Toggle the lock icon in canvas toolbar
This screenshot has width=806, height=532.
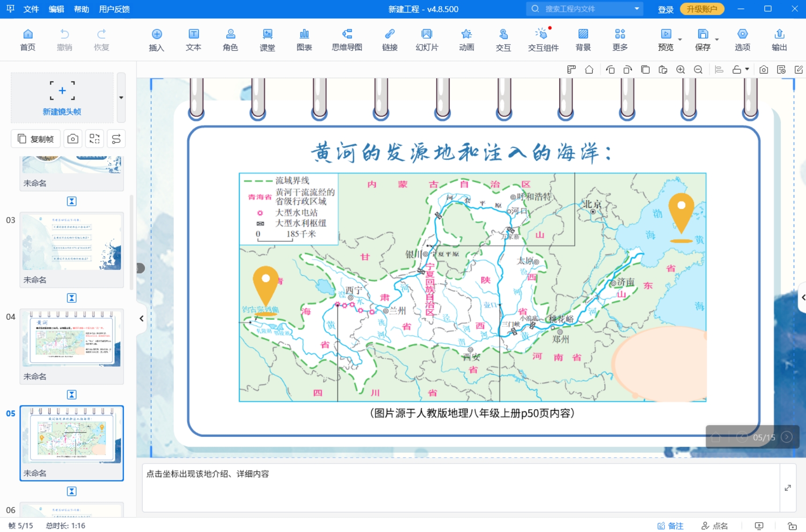737,69
